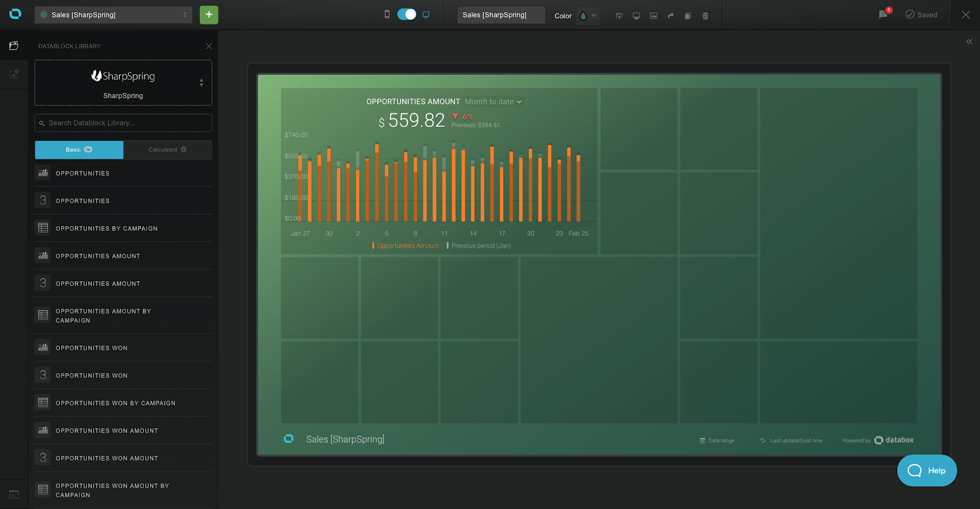Click the green plus add button
Image resolution: width=980 pixels, height=509 pixels.
(x=209, y=15)
